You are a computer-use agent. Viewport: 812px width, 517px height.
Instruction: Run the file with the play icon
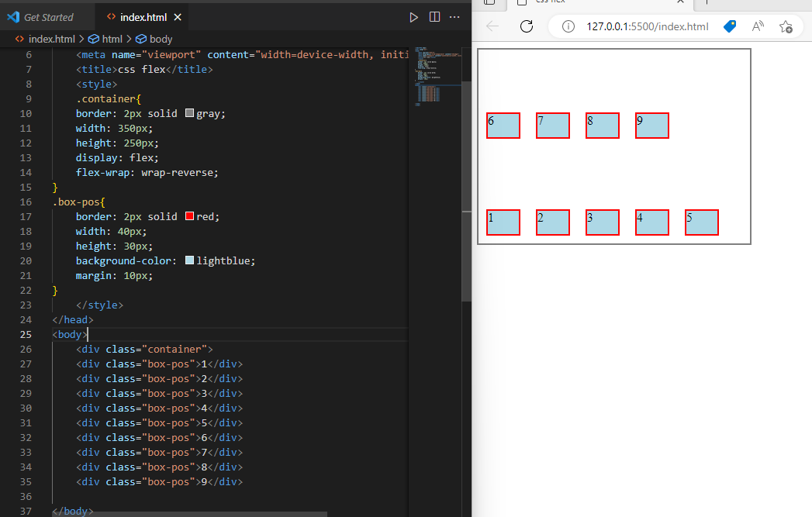pyautogui.click(x=413, y=18)
